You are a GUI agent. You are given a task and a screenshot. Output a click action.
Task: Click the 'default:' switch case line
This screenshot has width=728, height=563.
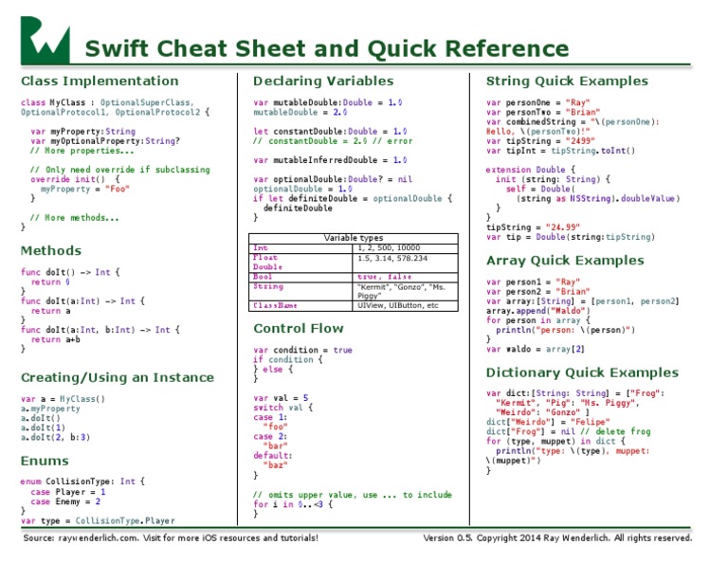273,456
